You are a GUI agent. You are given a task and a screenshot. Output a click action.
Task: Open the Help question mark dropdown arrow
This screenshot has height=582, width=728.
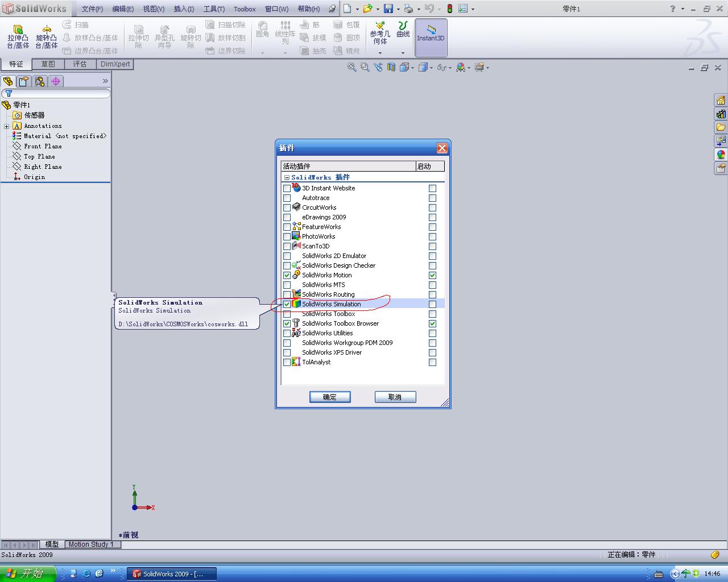pos(682,9)
